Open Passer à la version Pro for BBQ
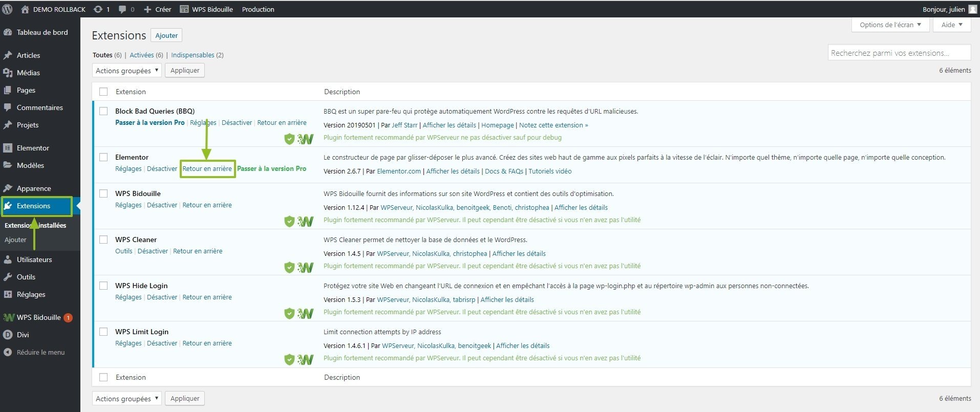This screenshot has width=980, height=412. pyautogui.click(x=150, y=123)
